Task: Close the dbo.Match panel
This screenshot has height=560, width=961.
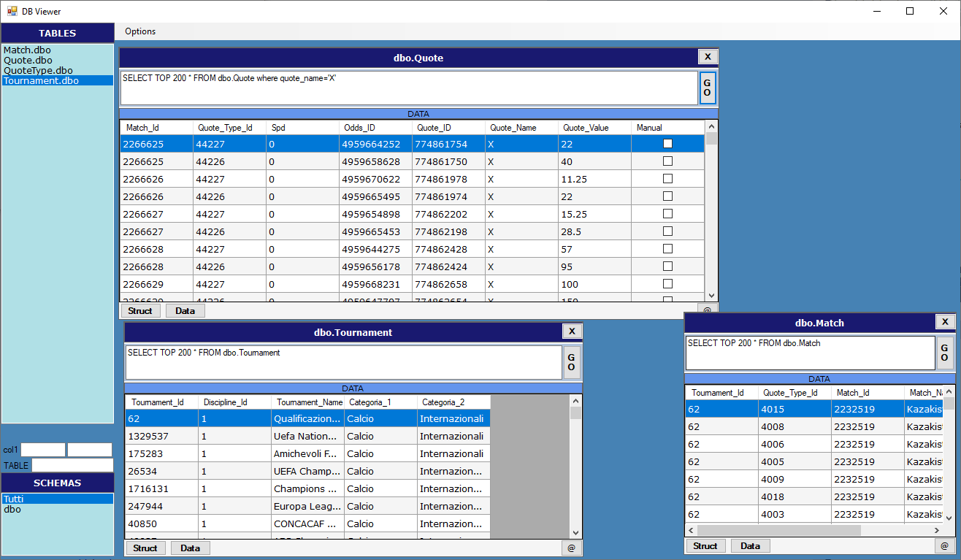Action: tap(945, 322)
